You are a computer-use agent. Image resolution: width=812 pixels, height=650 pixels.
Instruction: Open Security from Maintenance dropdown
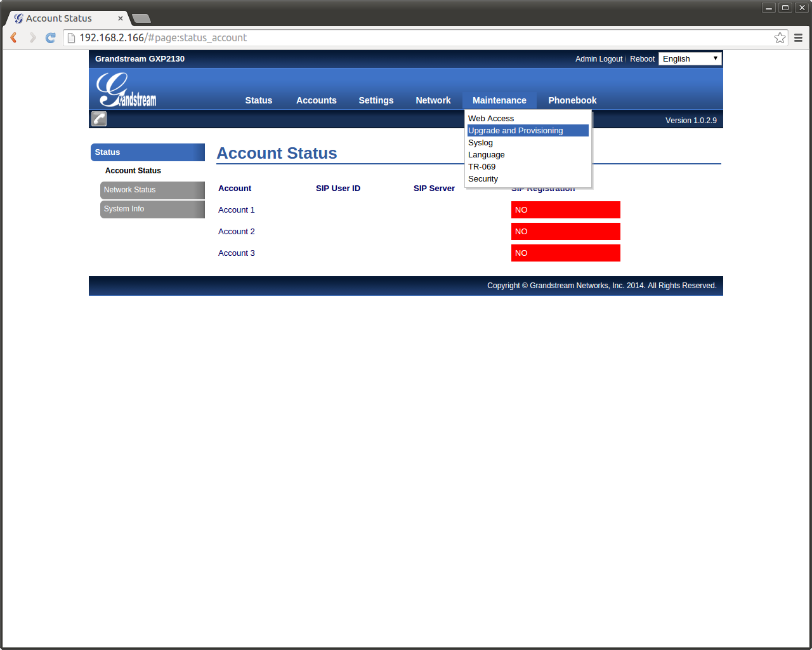coord(528,179)
